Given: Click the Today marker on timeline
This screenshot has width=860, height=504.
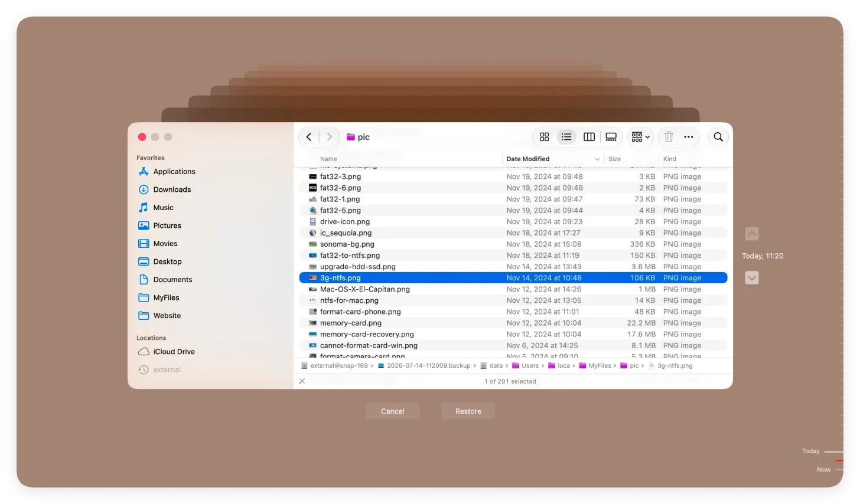Looking at the screenshot, I should [811, 451].
